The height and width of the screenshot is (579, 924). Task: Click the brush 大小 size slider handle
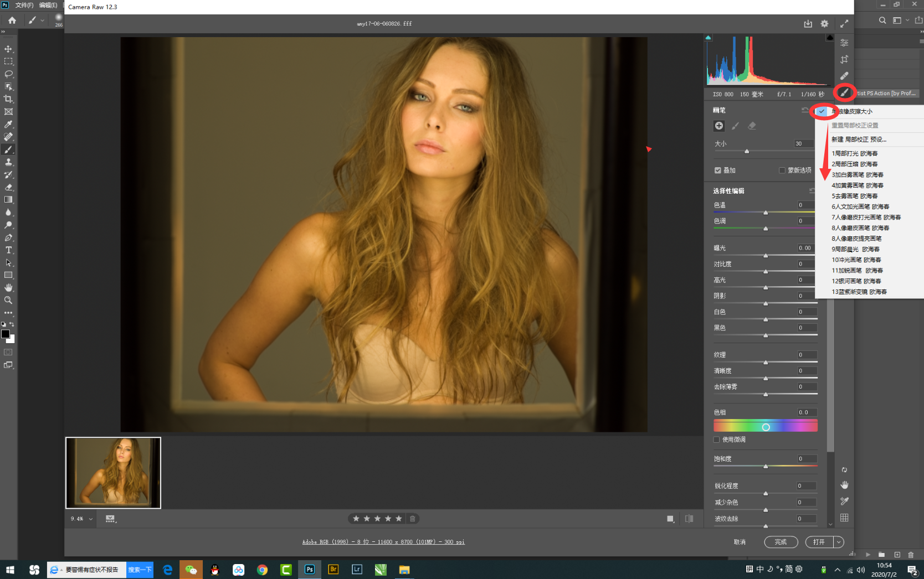747,151
